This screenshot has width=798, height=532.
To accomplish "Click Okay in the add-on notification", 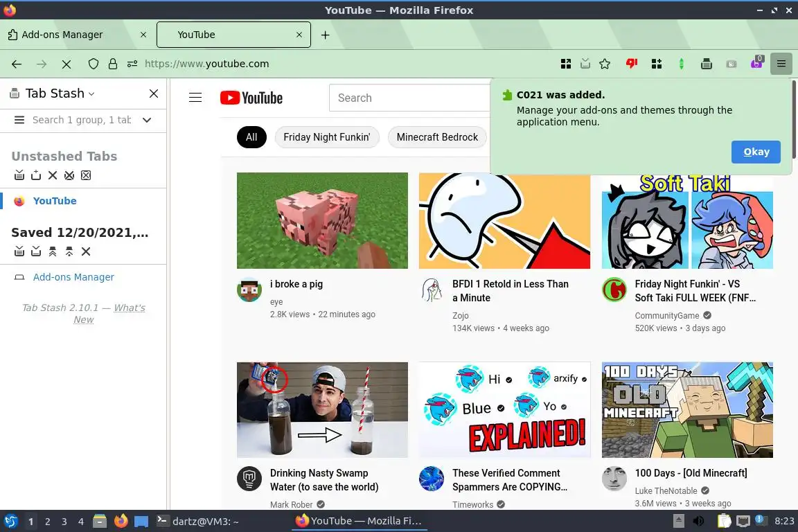I will point(756,152).
